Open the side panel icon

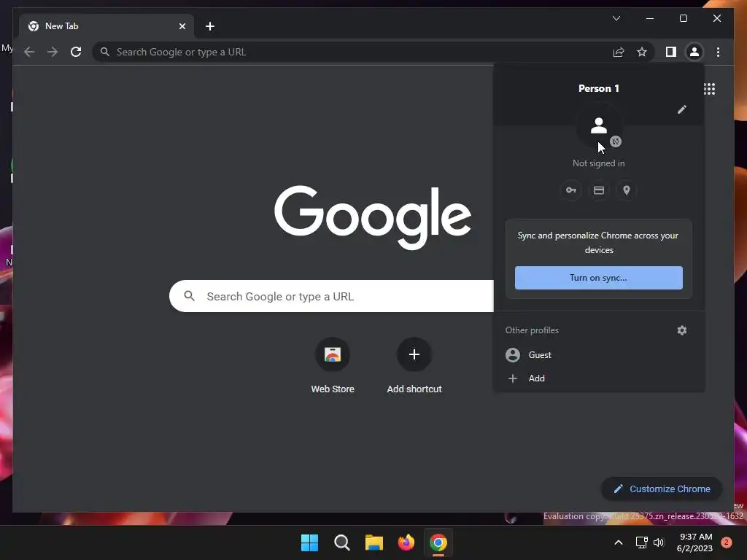(671, 52)
